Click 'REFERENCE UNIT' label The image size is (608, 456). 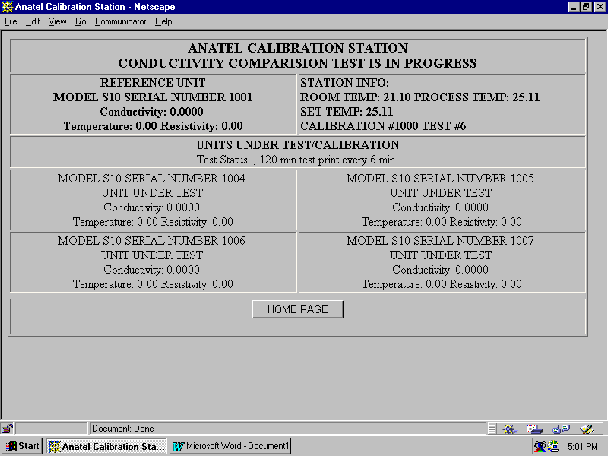point(153,83)
